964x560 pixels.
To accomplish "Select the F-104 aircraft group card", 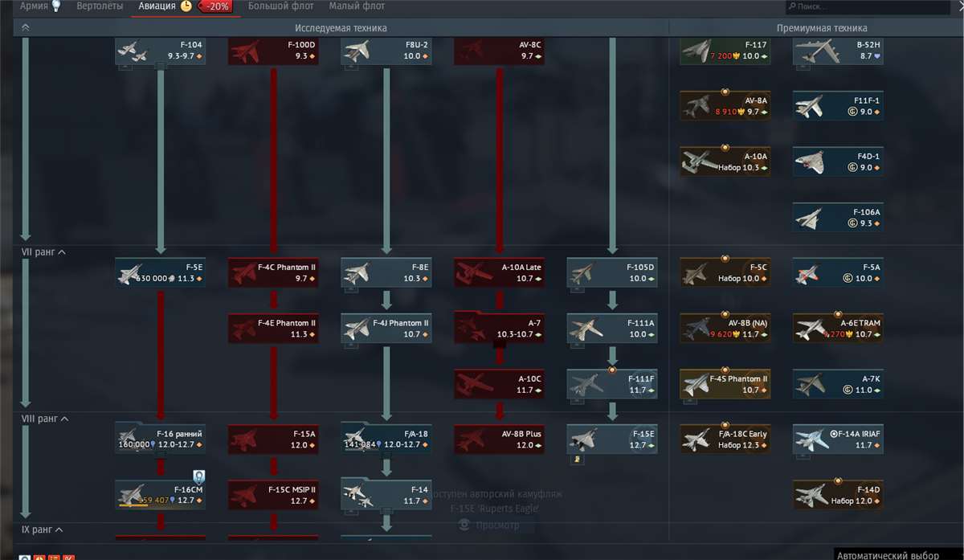I will click(x=160, y=51).
